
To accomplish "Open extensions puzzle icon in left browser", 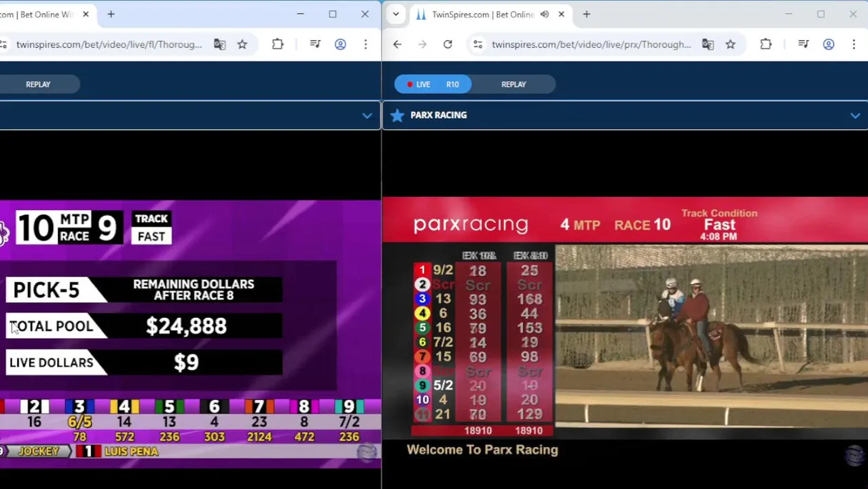I will (x=278, y=44).
